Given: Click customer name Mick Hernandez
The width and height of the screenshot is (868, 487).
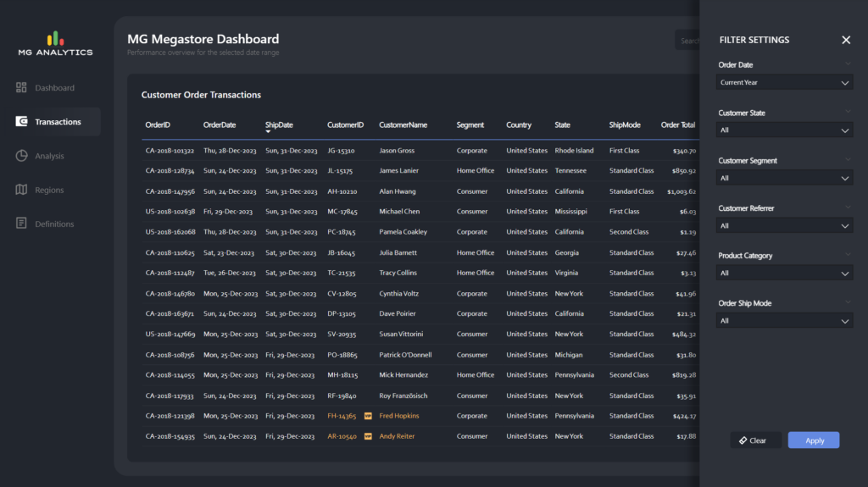Looking at the screenshot, I should click(x=403, y=374).
